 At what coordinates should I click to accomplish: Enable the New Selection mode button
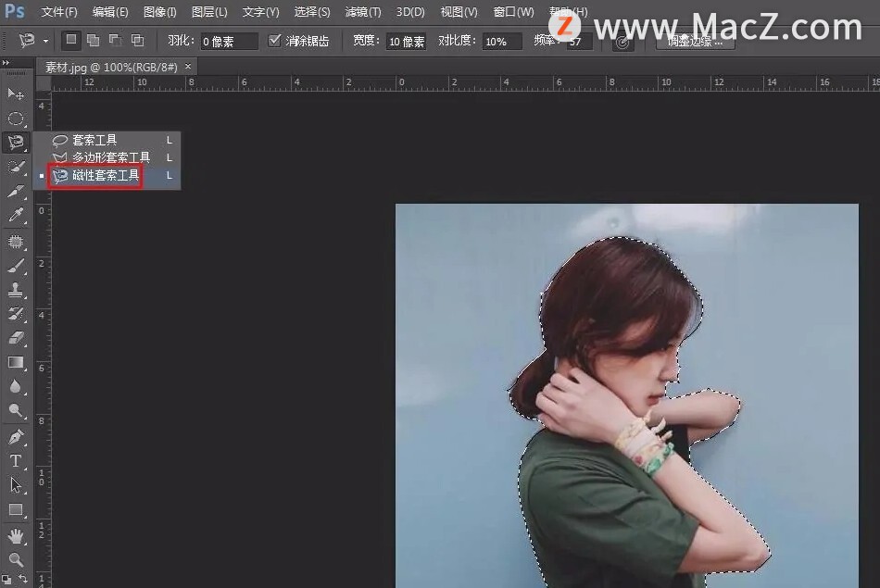pyautogui.click(x=70, y=41)
